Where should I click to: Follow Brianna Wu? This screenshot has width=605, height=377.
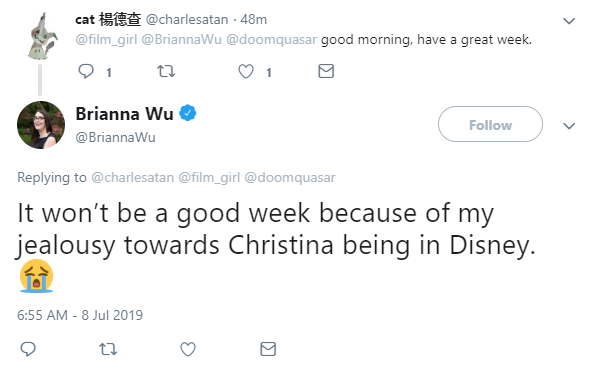490,124
